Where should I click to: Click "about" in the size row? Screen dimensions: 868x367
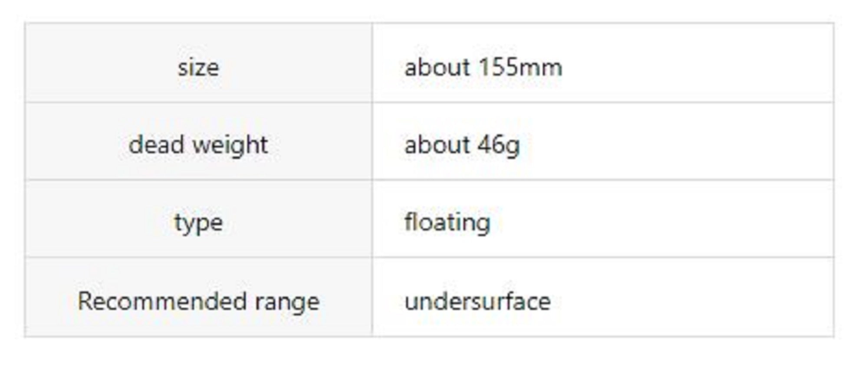[437, 68]
